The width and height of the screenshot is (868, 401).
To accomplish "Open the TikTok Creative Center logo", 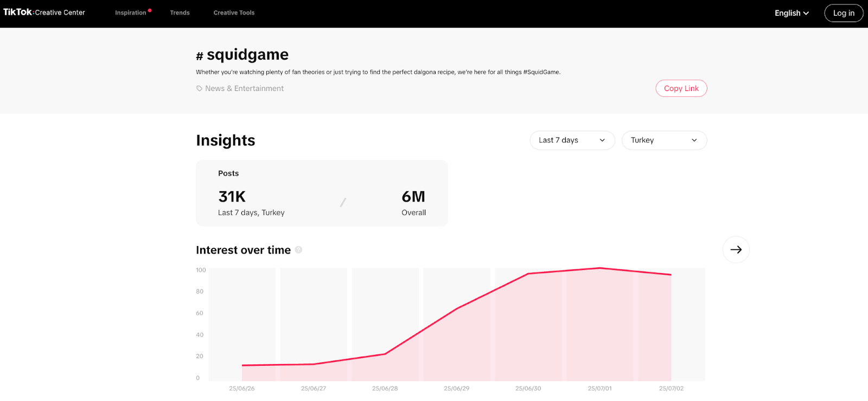I will click(44, 12).
